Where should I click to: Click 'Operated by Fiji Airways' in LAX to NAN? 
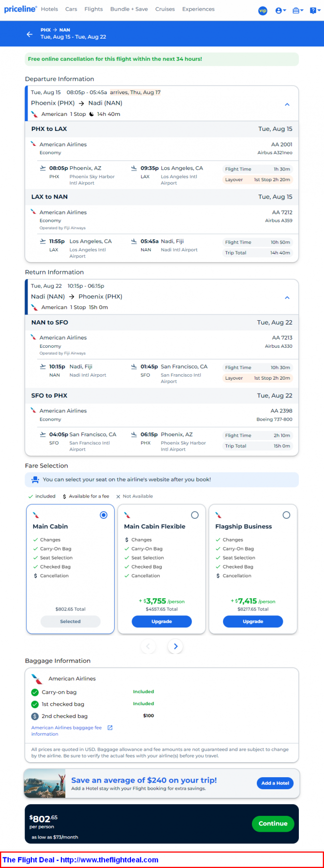62,228
